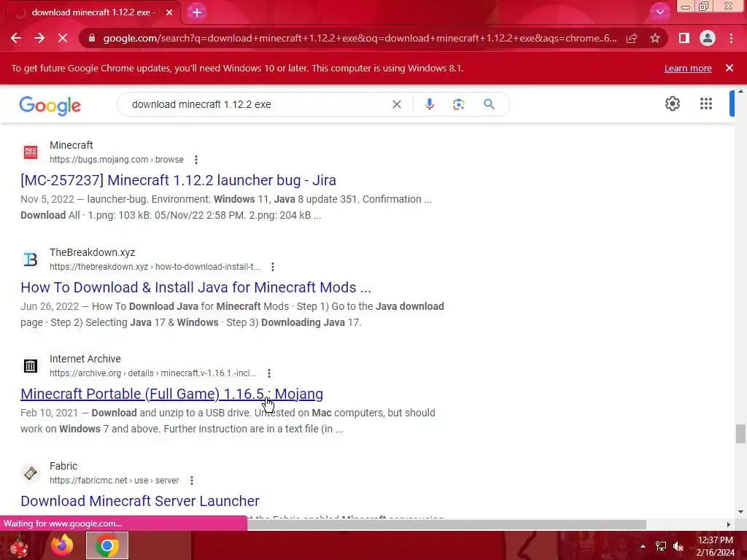Image resolution: width=747 pixels, height=560 pixels.
Task: Close the download minecraft 1.12.2 exe tab
Action: pyautogui.click(x=169, y=12)
